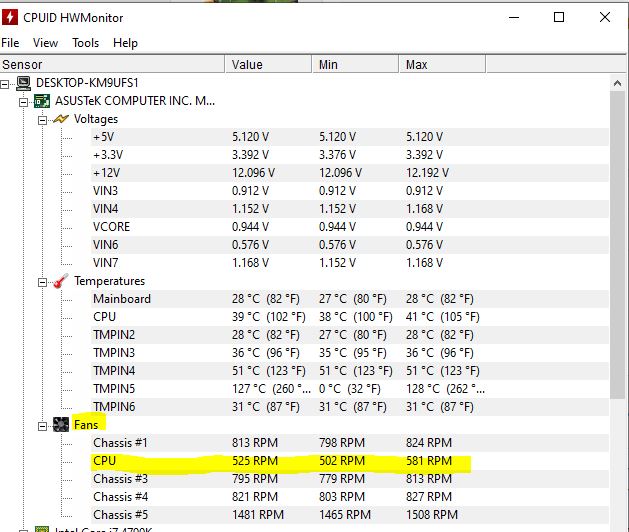This screenshot has height=532, width=629.
Task: Click the Fans fan icon
Action: point(61,424)
